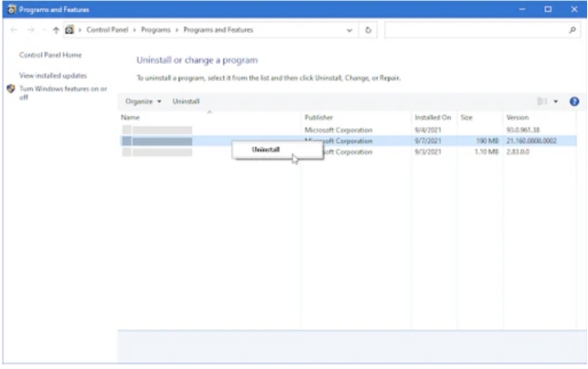The image size is (588, 369).
Task: Sort by Installed On column header
Action: click(x=434, y=118)
